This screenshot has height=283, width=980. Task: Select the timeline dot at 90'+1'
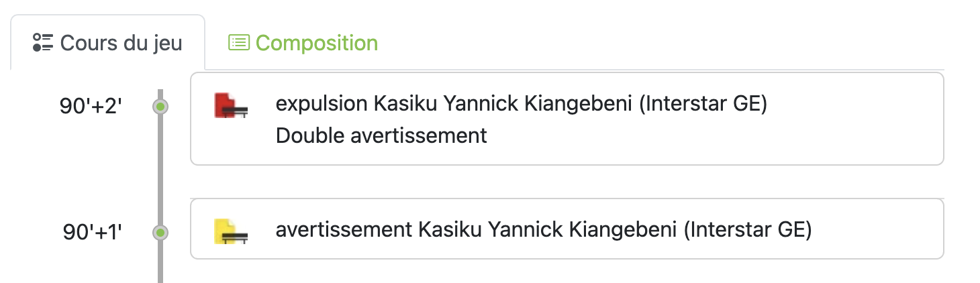pos(160,233)
